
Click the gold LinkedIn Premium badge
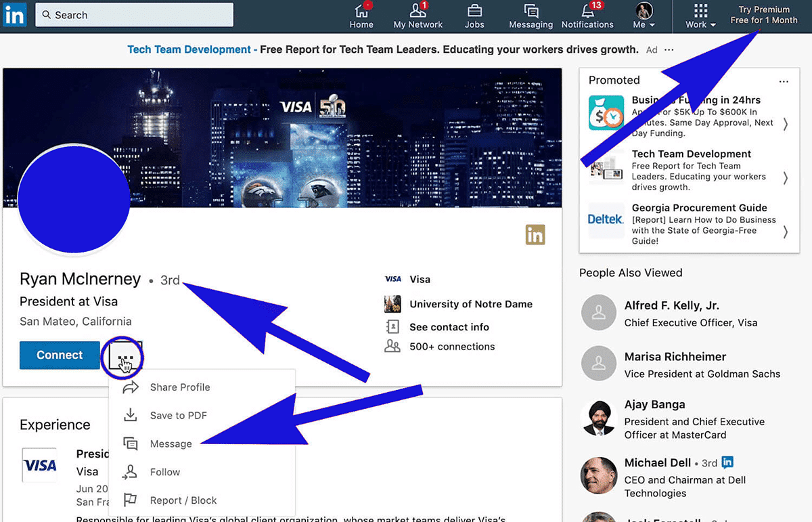535,235
